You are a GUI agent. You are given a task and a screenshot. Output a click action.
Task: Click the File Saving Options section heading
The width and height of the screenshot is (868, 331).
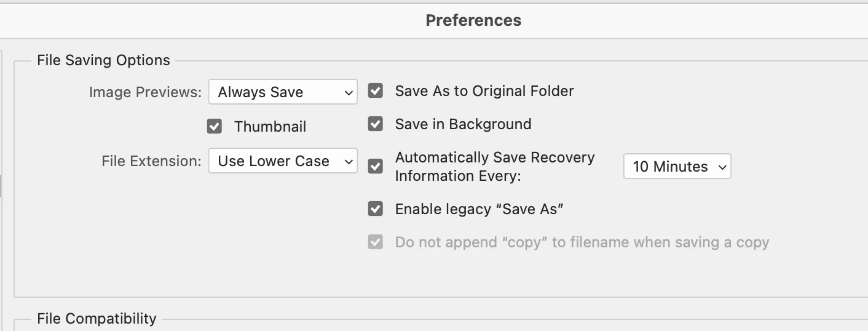tap(103, 60)
